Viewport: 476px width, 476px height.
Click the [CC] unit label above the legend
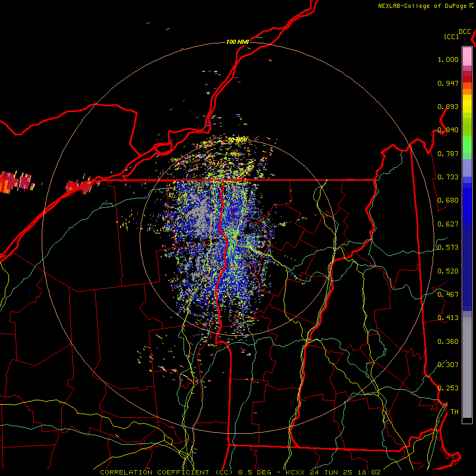(x=452, y=36)
